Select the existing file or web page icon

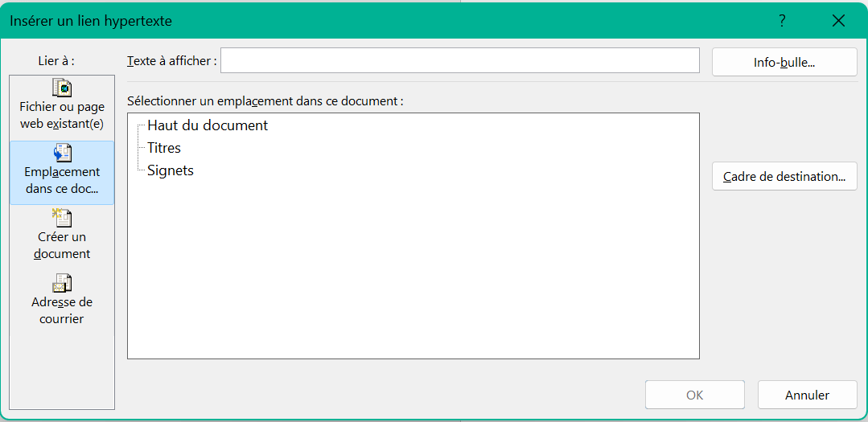62,88
